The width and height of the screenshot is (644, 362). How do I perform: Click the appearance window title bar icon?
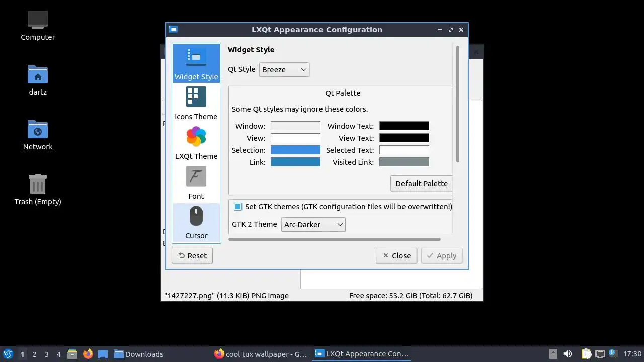173,29
